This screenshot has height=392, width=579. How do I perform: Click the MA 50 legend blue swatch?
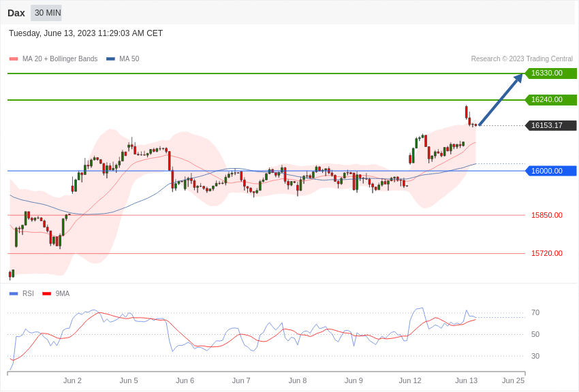110,59
